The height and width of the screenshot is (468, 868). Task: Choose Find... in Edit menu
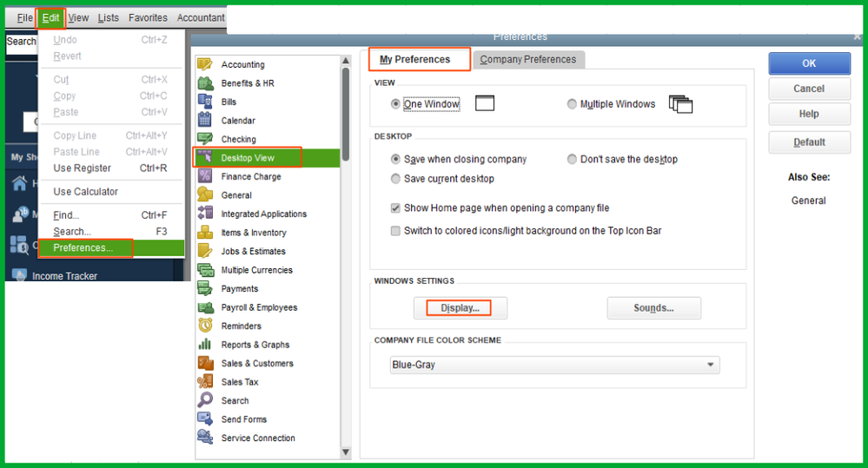click(x=111, y=215)
